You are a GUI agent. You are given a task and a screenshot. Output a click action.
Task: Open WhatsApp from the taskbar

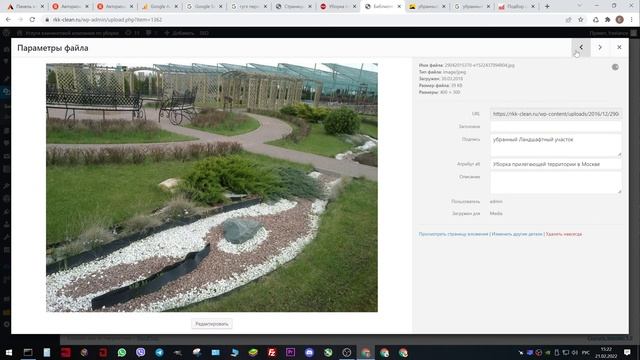(122, 352)
